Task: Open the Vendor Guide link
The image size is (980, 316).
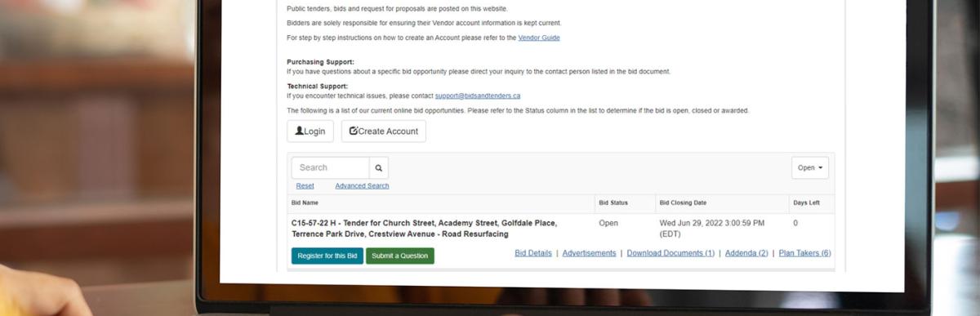Action: coord(539,38)
